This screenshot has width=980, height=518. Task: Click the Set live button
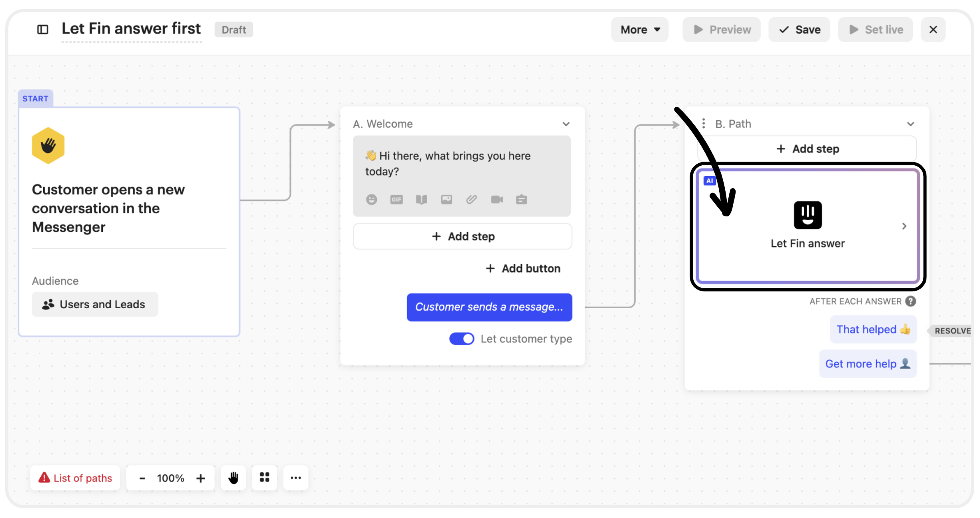(x=875, y=30)
